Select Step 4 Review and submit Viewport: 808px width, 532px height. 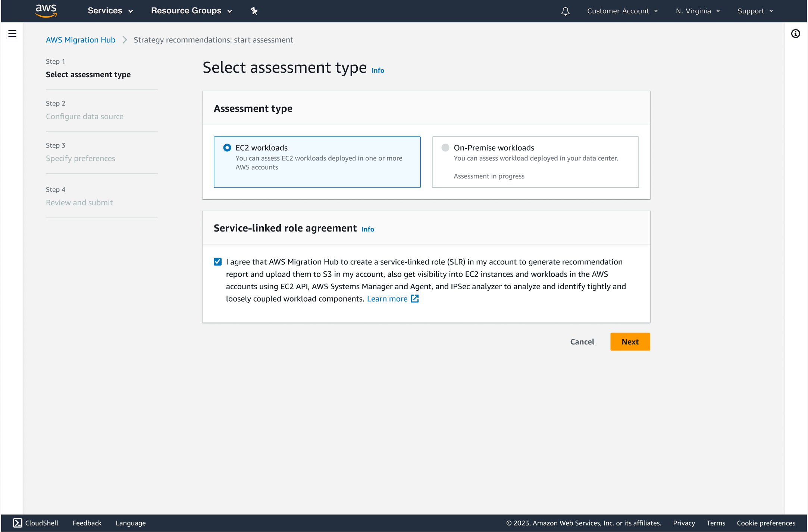point(79,196)
